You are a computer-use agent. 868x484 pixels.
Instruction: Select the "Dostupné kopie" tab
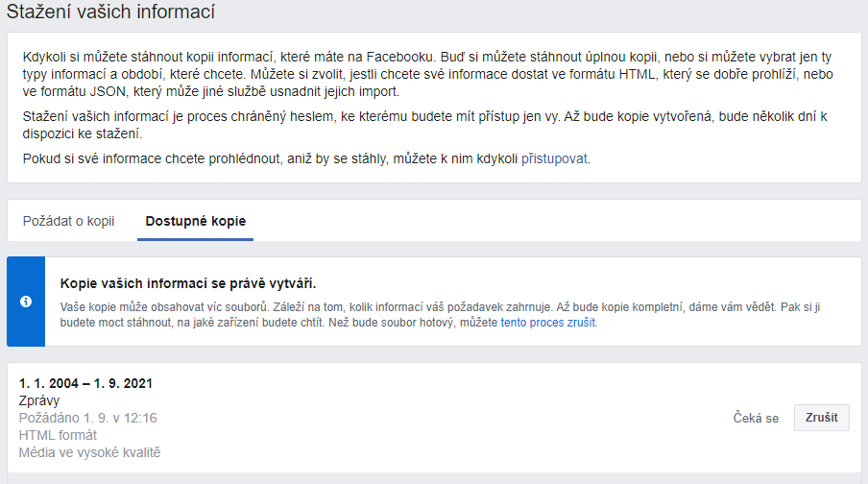pyautogui.click(x=195, y=221)
